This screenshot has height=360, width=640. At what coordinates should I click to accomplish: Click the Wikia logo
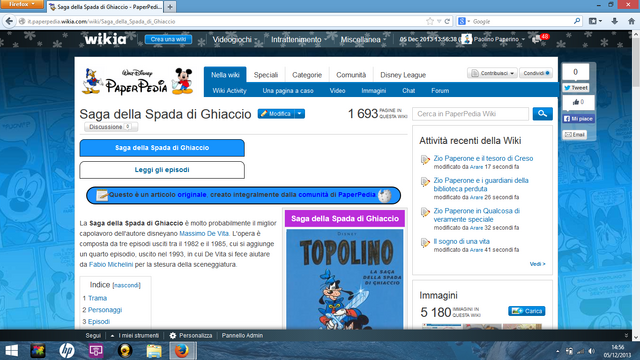pos(105,39)
